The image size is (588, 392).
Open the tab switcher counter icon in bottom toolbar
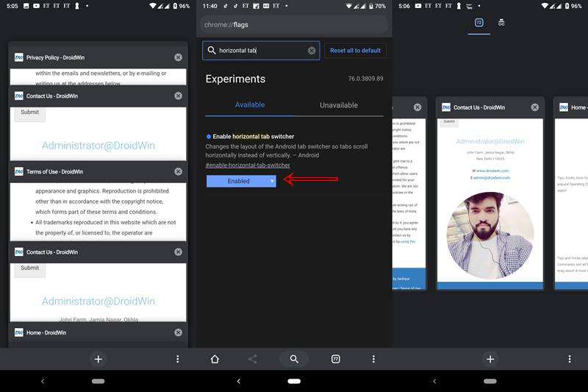(336, 359)
